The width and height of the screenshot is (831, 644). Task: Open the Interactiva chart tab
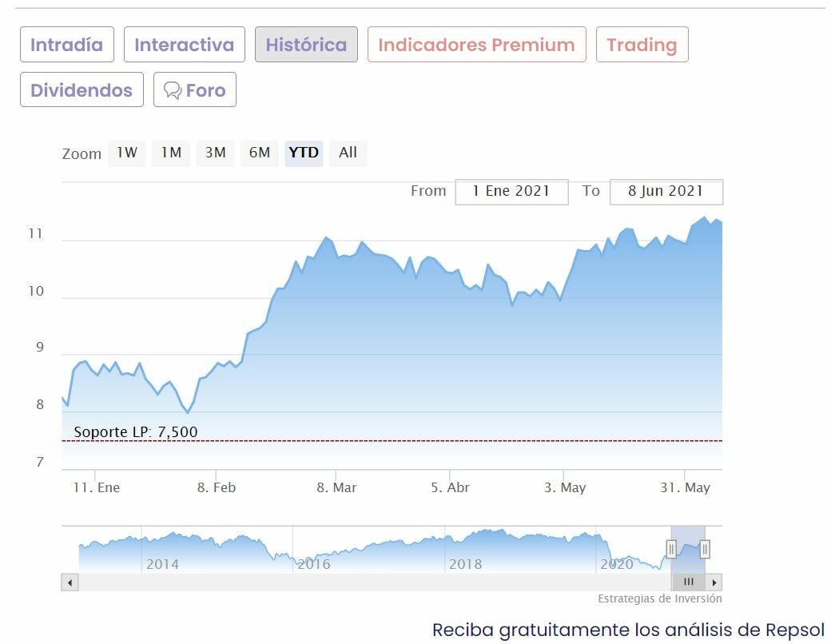point(184,44)
